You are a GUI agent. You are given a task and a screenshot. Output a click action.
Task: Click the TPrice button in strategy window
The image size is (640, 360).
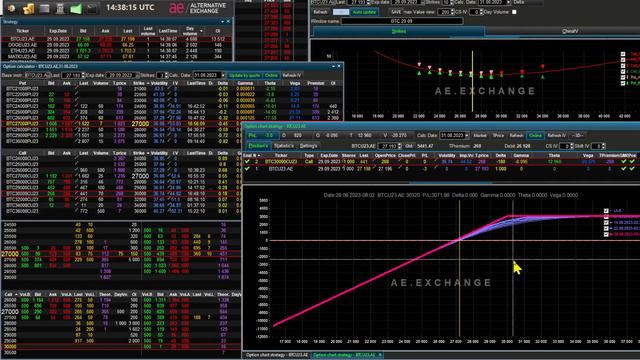[498, 136]
